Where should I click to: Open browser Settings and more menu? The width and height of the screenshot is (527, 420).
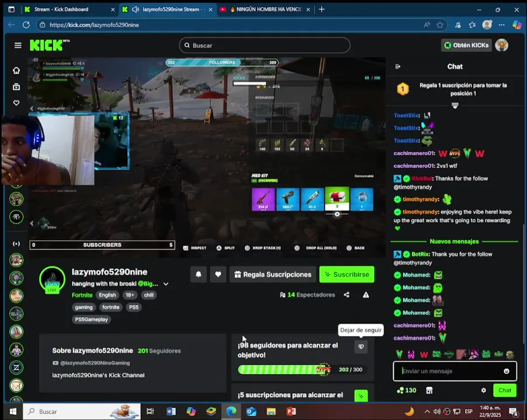501,25
